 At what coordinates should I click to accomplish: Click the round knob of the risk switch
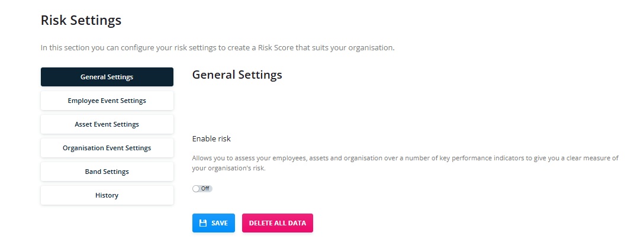(x=196, y=189)
